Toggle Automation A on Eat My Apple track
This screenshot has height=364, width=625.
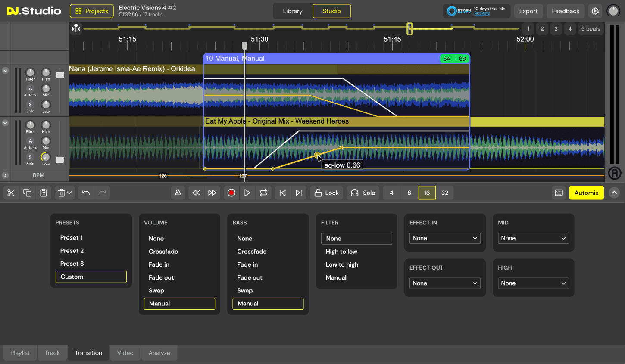click(30, 141)
